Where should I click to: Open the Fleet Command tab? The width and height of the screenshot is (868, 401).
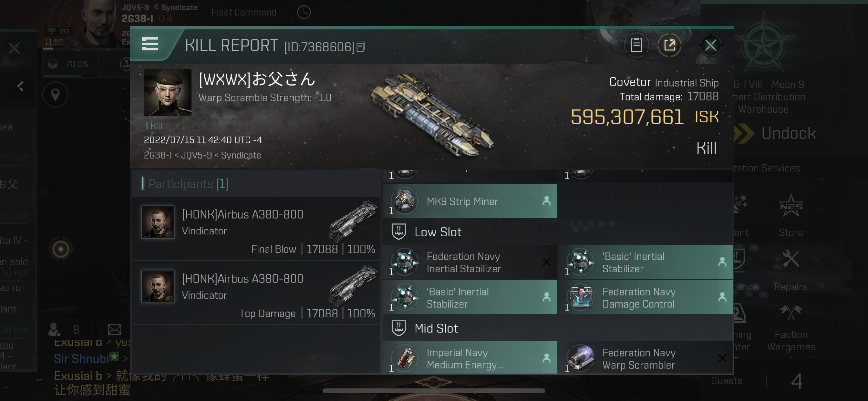click(243, 13)
